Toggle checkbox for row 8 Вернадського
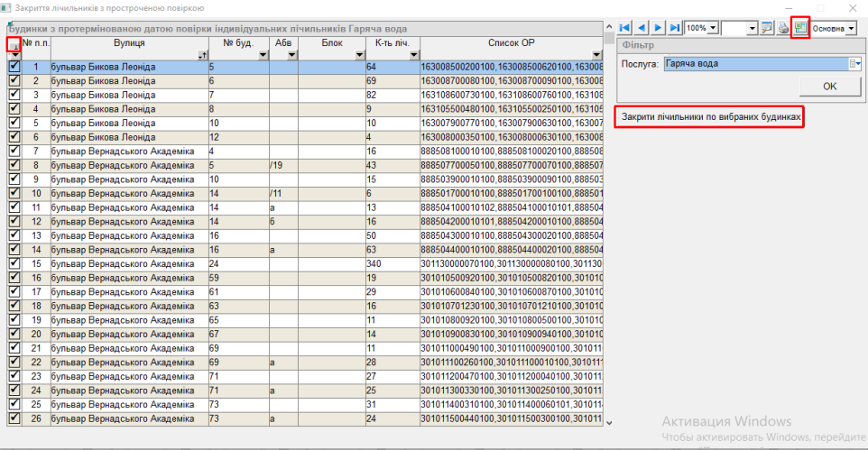Image resolution: width=868 pixels, height=450 pixels. [14, 166]
